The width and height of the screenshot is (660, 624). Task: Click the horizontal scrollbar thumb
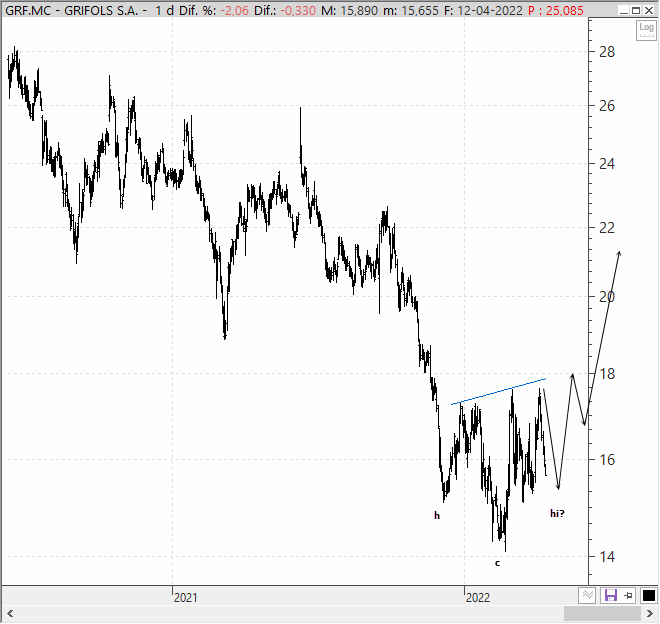pyautogui.click(x=602, y=613)
